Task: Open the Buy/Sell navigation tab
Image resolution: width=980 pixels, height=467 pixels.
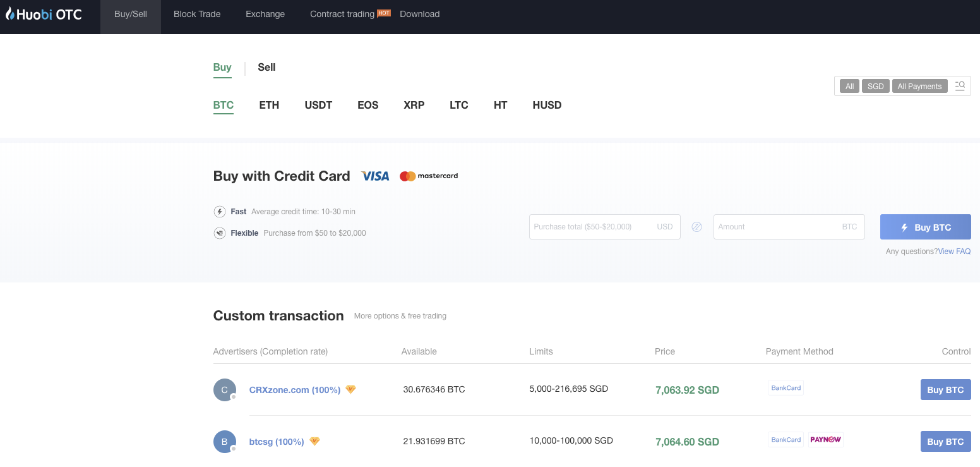Action: click(131, 14)
